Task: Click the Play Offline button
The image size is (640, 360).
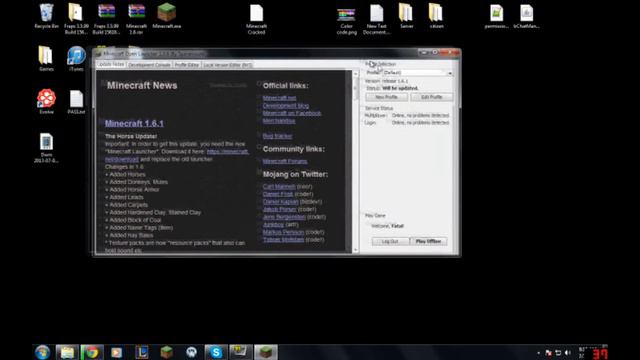Action: 428,241
